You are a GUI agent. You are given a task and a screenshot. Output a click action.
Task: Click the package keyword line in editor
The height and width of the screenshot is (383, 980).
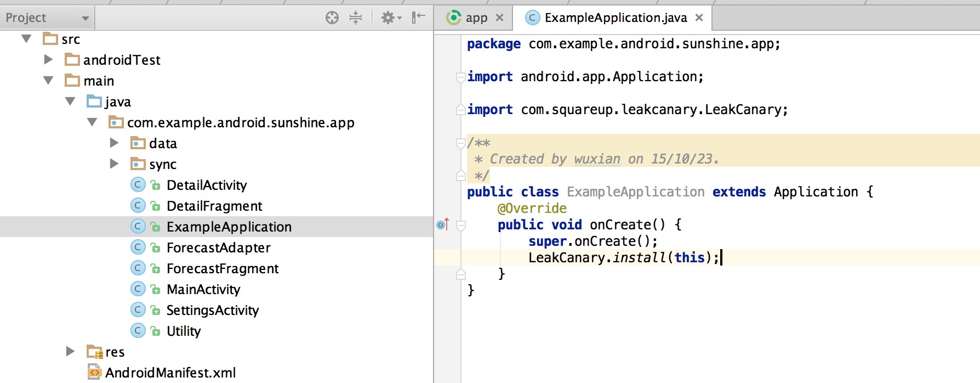pyautogui.click(x=623, y=44)
